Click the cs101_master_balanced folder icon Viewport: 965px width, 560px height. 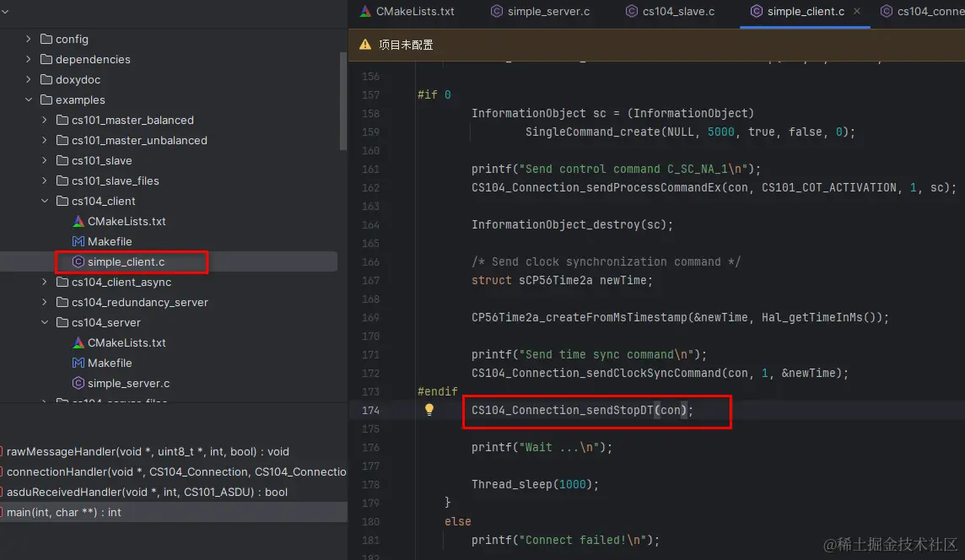[x=62, y=120]
